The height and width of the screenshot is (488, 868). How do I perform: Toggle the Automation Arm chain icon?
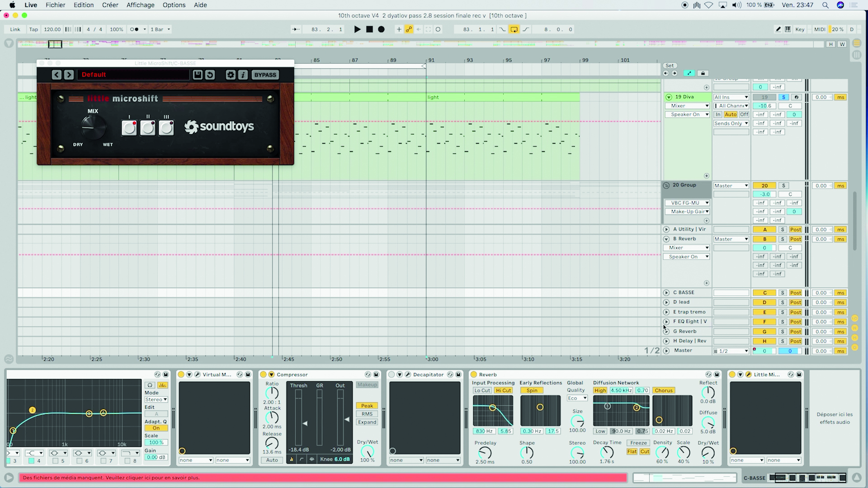tap(409, 29)
